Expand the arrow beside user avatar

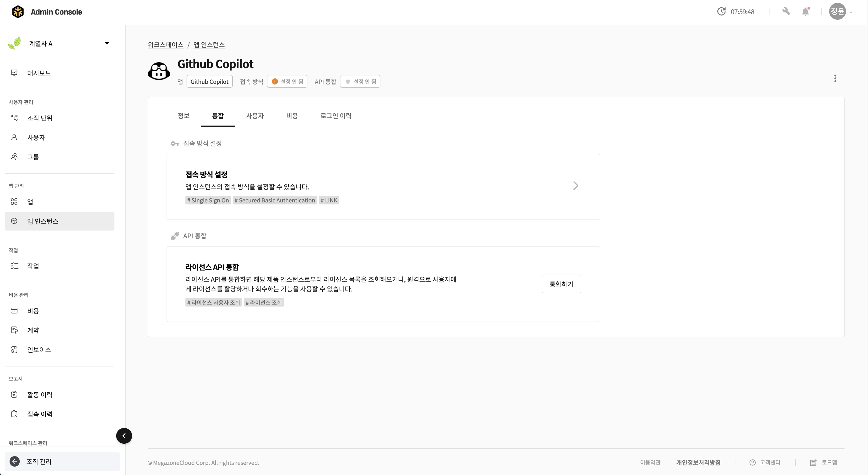click(851, 12)
